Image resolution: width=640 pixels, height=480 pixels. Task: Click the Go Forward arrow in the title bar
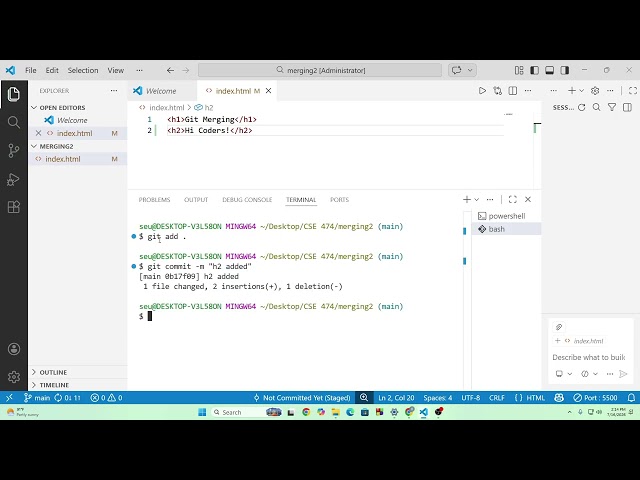(186, 70)
